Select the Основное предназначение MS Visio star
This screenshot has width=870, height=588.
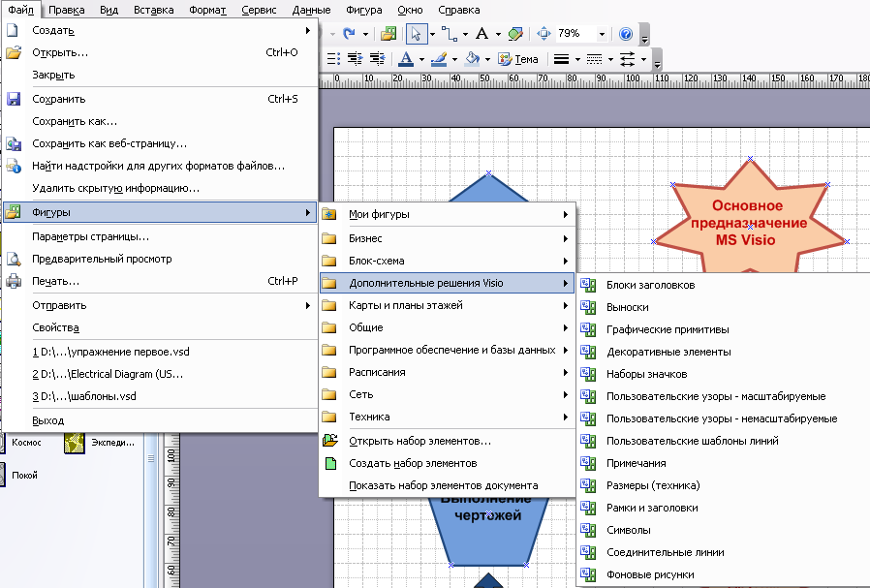click(x=750, y=223)
